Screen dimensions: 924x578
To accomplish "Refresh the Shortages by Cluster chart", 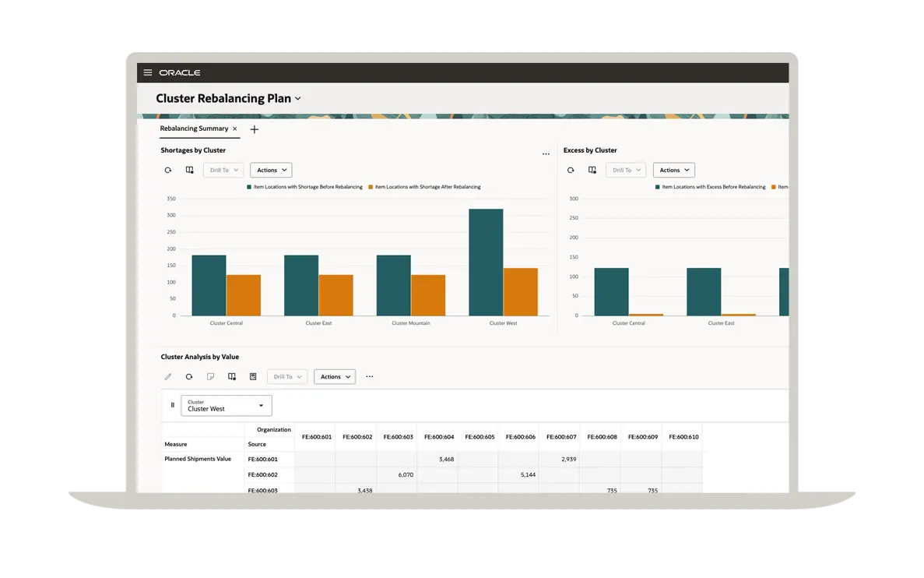I will pos(167,170).
